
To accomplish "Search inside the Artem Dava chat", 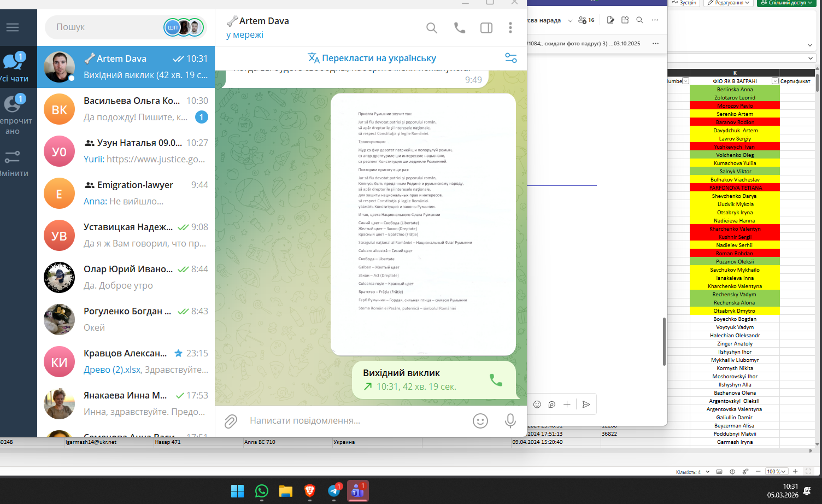I will (x=432, y=28).
